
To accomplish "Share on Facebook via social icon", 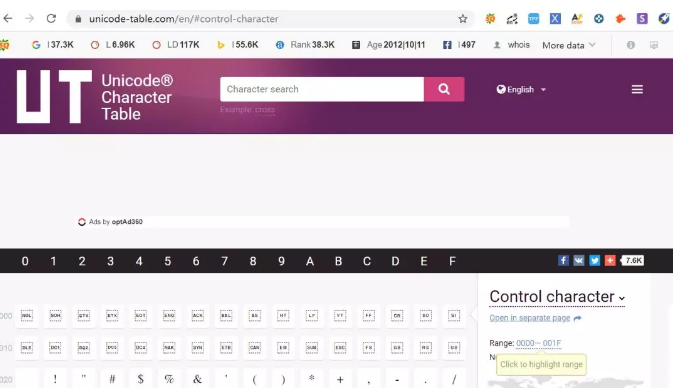I will (563, 261).
